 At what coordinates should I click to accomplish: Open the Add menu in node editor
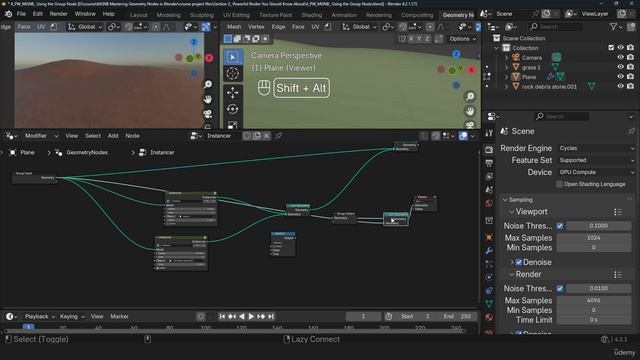[x=113, y=136]
